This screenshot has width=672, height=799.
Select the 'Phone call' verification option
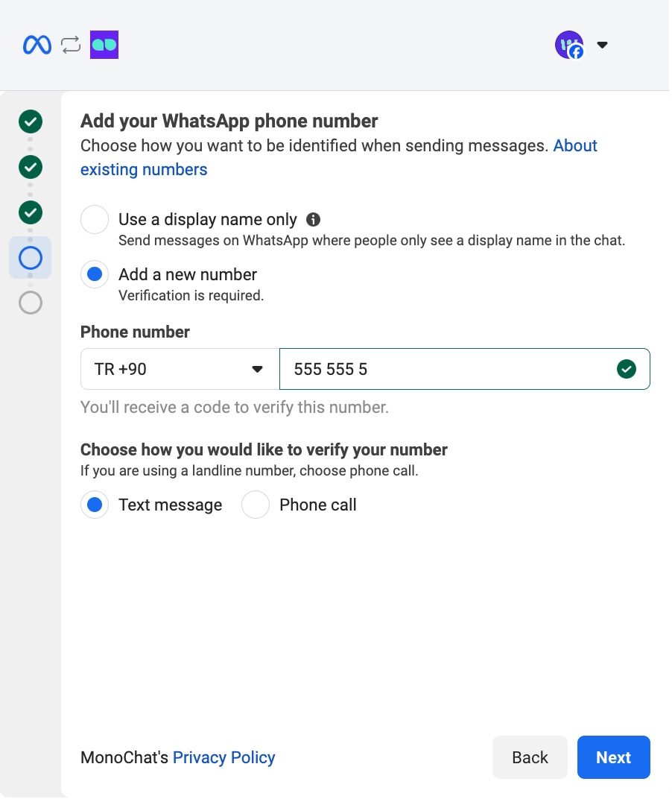[x=256, y=505]
